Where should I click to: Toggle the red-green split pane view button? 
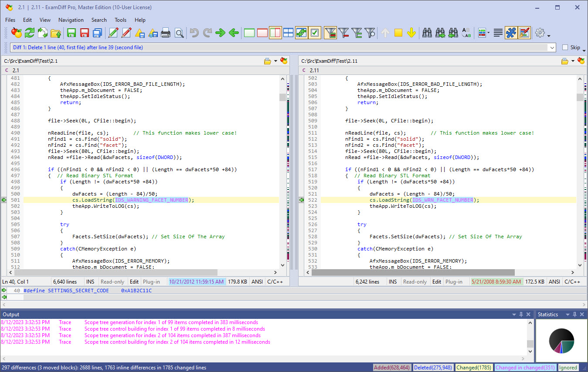pos(275,33)
